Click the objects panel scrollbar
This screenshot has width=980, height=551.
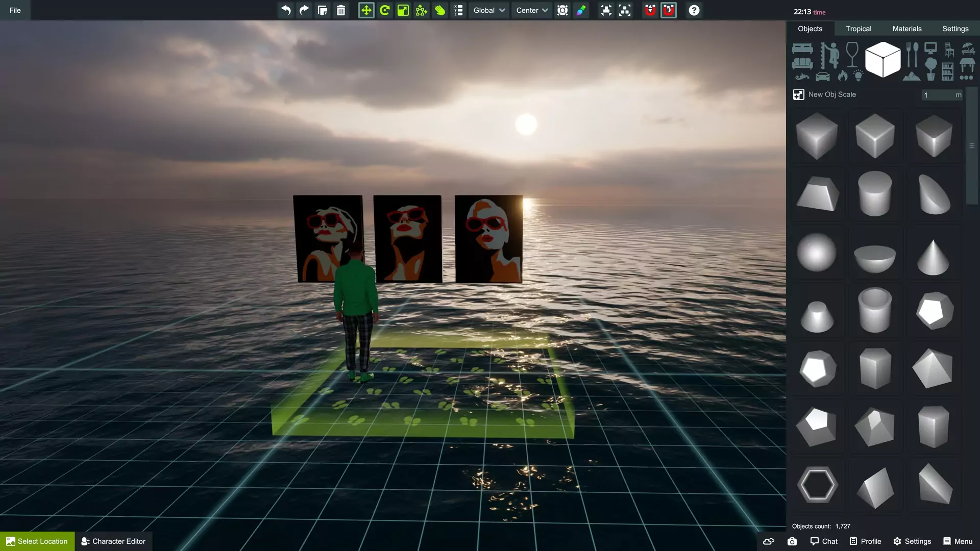click(972, 146)
